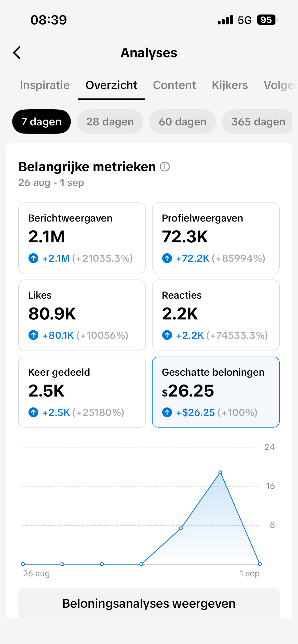The width and height of the screenshot is (298, 644).
Task: Select the Berichtweergaven metric card
Action: coord(82,238)
